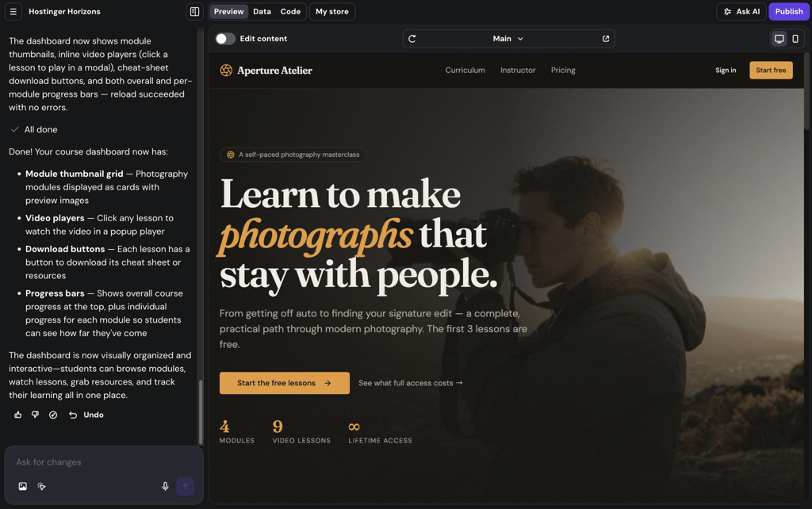The width and height of the screenshot is (812, 509).
Task: Click the circular icon beside thumbs down
Action: point(53,415)
